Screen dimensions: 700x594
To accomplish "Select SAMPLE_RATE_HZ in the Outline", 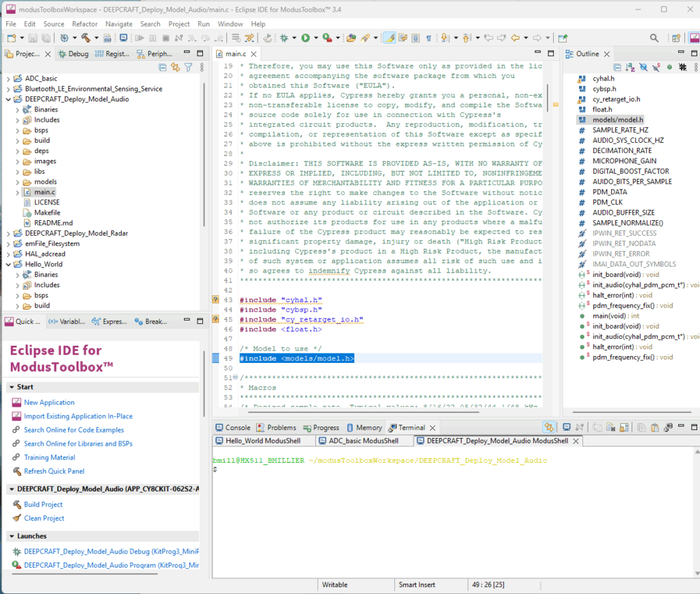I will 620,131.
